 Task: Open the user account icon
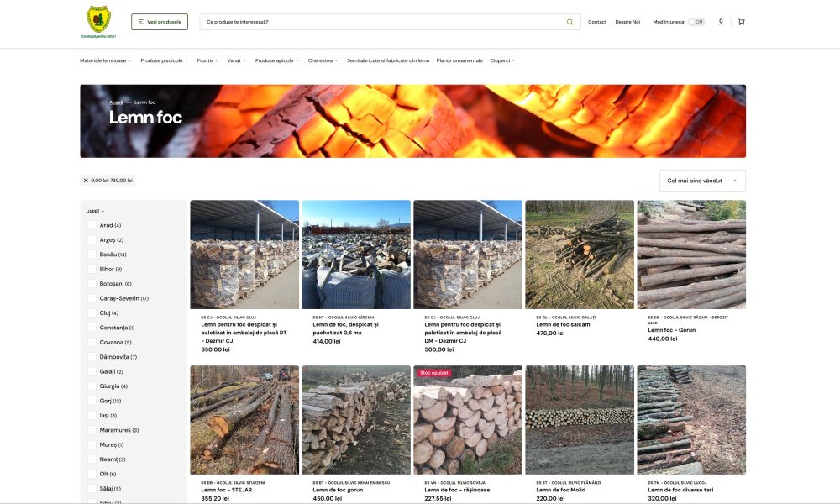click(x=721, y=22)
